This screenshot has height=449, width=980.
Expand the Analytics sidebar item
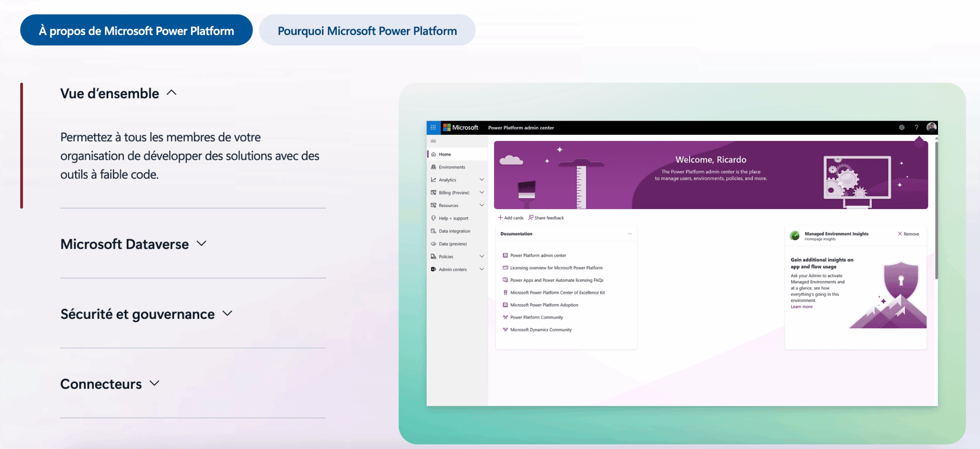pos(481,180)
